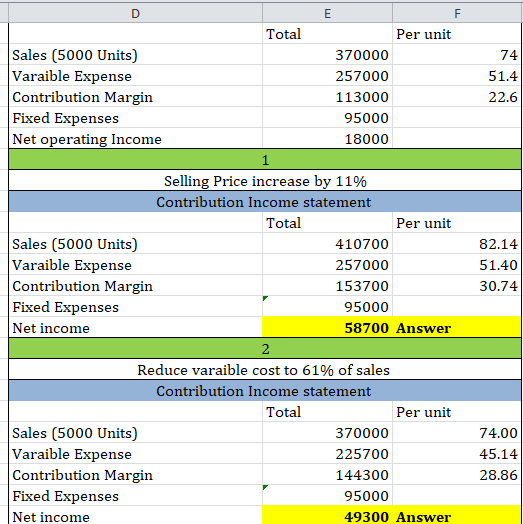The image size is (523, 524).
Task: Click the Fixed Expenses label above Net operating Income
Action: point(66,118)
